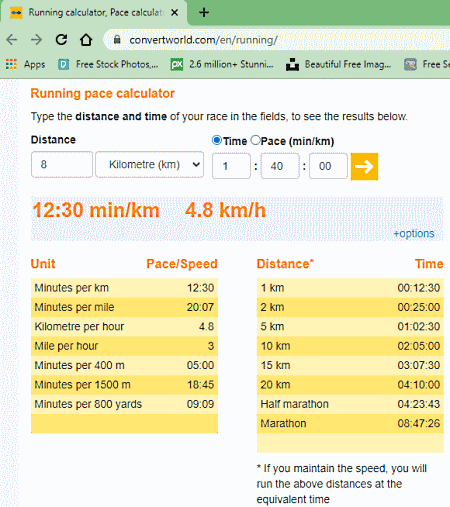The image size is (450, 507).
Task: Open the Kilometre (km) unit dropdown
Action: [150, 164]
